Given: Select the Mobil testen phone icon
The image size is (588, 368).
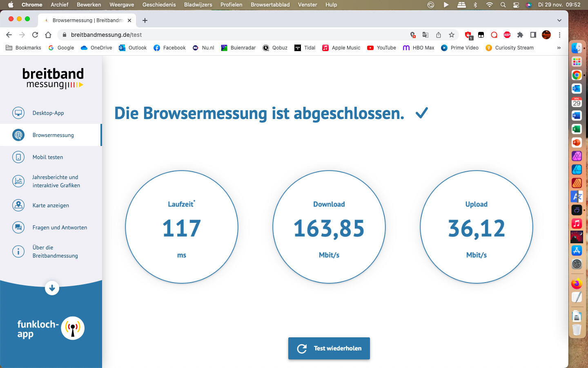Looking at the screenshot, I should (18, 157).
